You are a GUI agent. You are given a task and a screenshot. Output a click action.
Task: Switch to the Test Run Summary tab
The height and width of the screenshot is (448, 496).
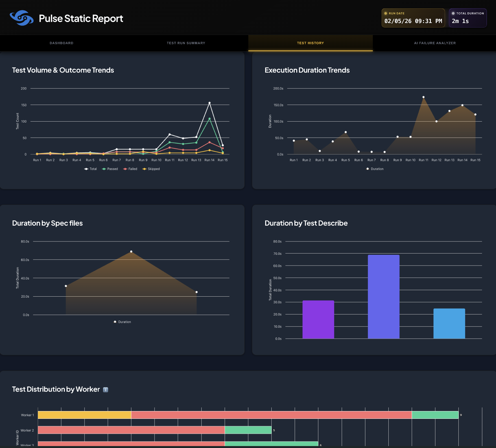(186, 43)
